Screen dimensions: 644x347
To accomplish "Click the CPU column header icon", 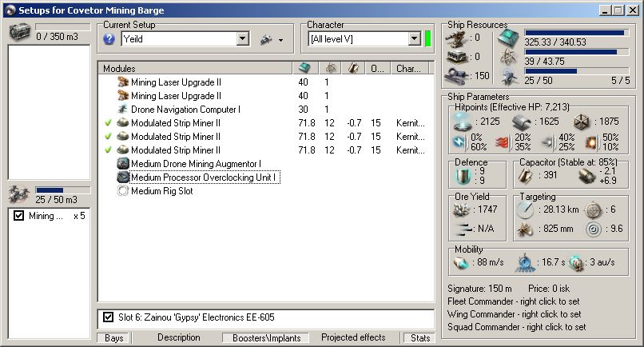I will click(304, 68).
